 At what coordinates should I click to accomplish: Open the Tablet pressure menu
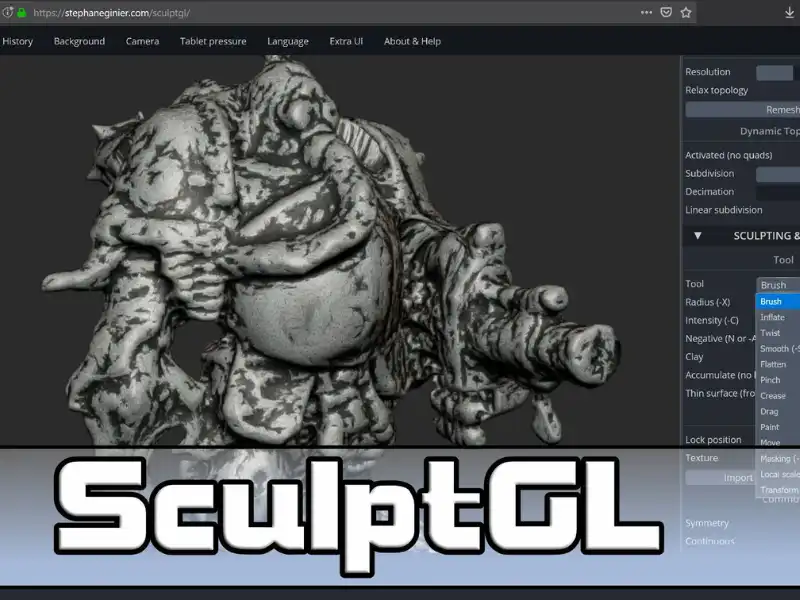(212, 41)
